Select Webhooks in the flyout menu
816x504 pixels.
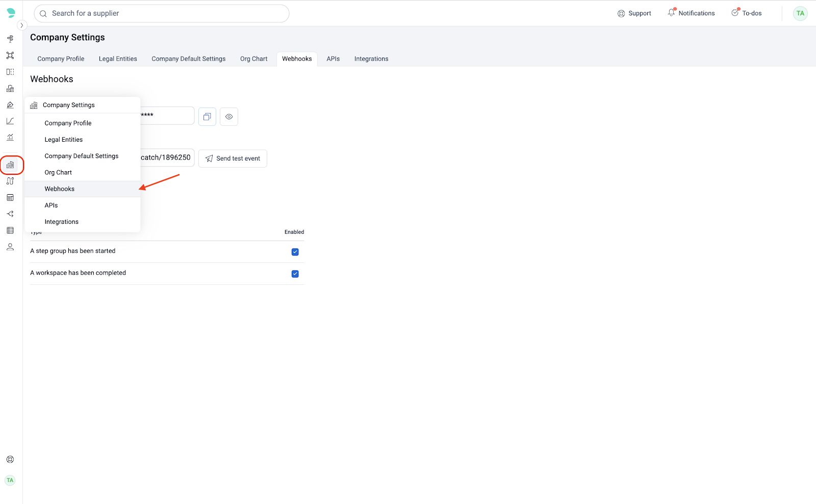point(60,189)
